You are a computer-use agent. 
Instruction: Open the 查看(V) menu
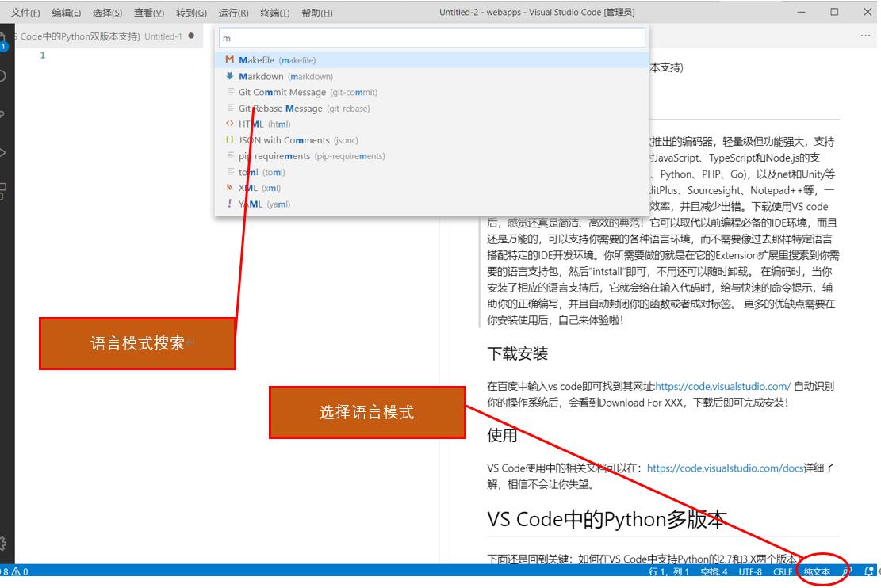(149, 13)
